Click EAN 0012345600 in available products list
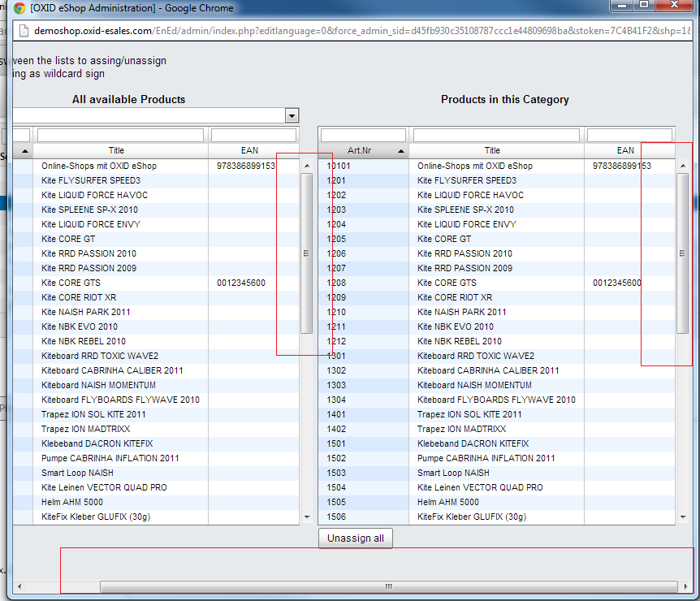 [241, 283]
